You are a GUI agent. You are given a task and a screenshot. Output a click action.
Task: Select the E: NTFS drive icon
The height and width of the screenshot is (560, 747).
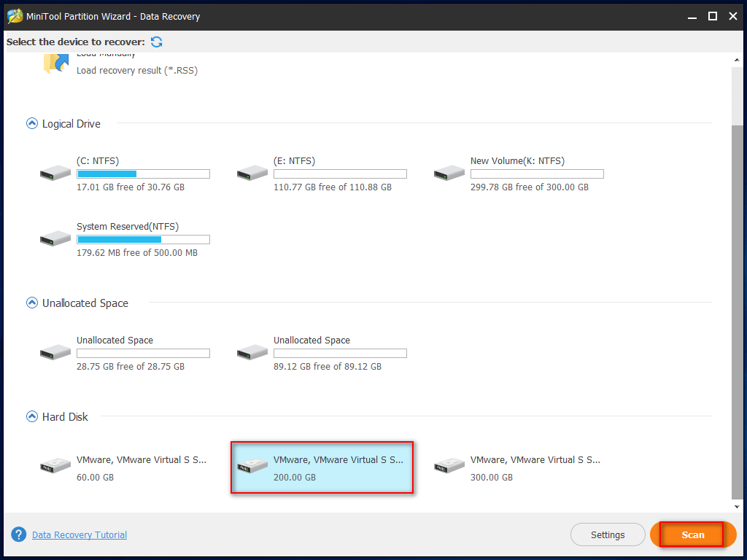click(x=252, y=172)
